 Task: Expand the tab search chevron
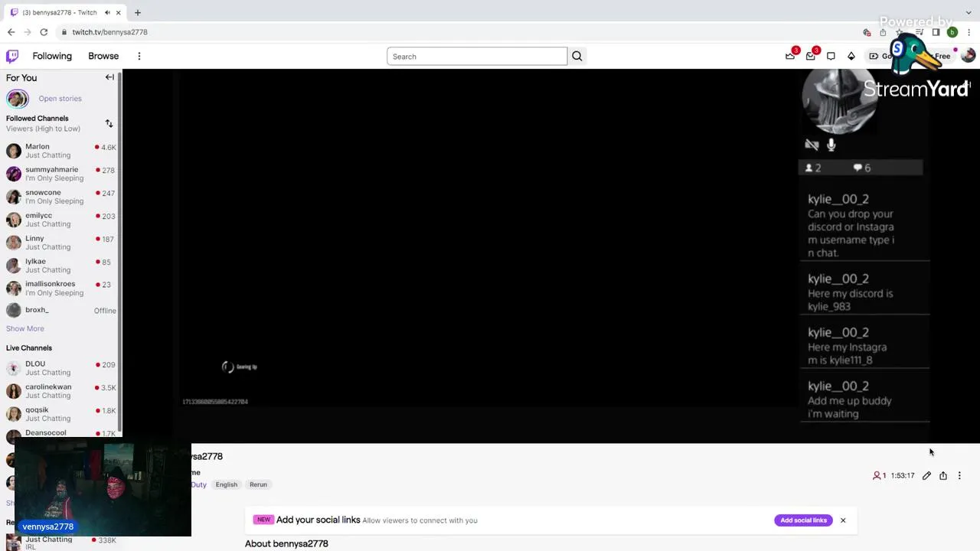969,12
